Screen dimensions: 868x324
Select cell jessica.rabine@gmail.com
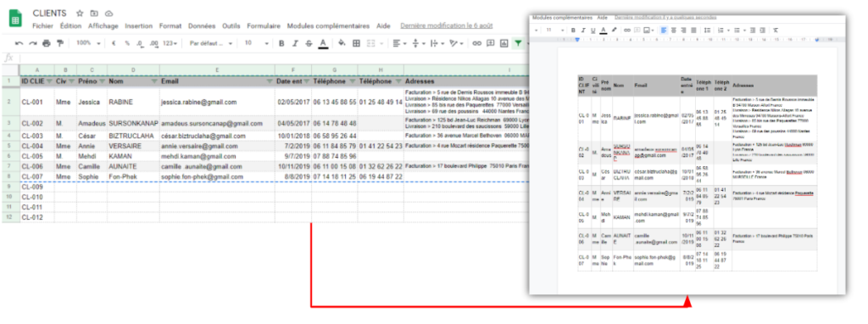click(217, 103)
